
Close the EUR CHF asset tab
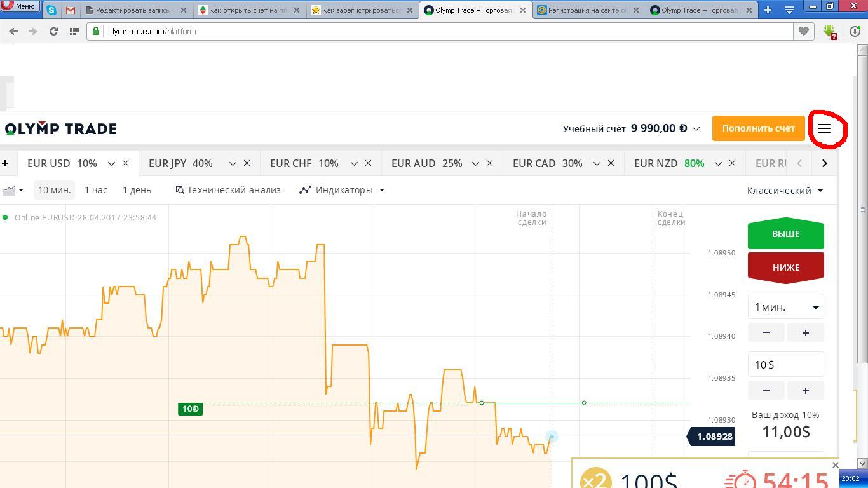368,163
